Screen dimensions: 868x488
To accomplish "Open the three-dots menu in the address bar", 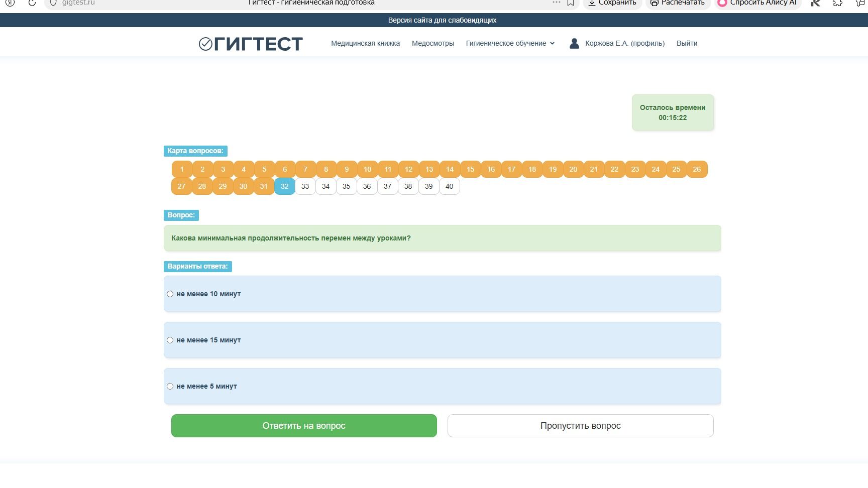I will (x=556, y=3).
